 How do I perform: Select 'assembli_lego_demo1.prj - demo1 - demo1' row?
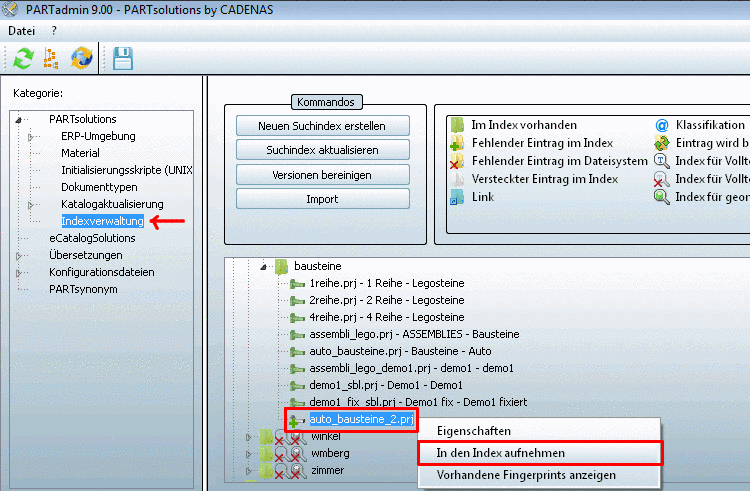click(x=411, y=368)
